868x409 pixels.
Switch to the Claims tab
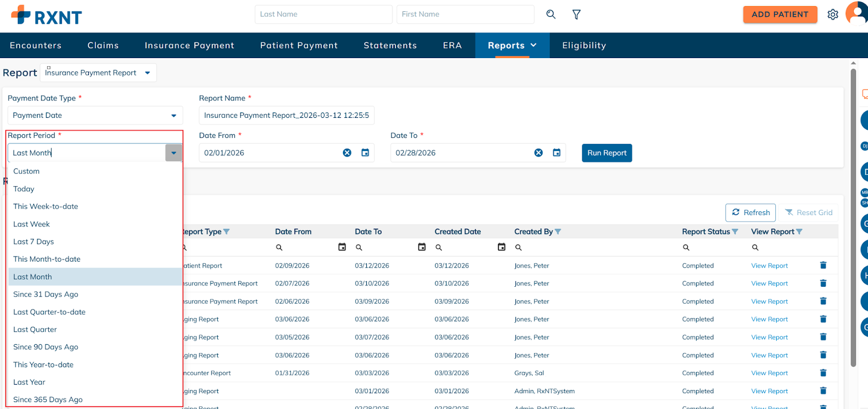pyautogui.click(x=103, y=46)
